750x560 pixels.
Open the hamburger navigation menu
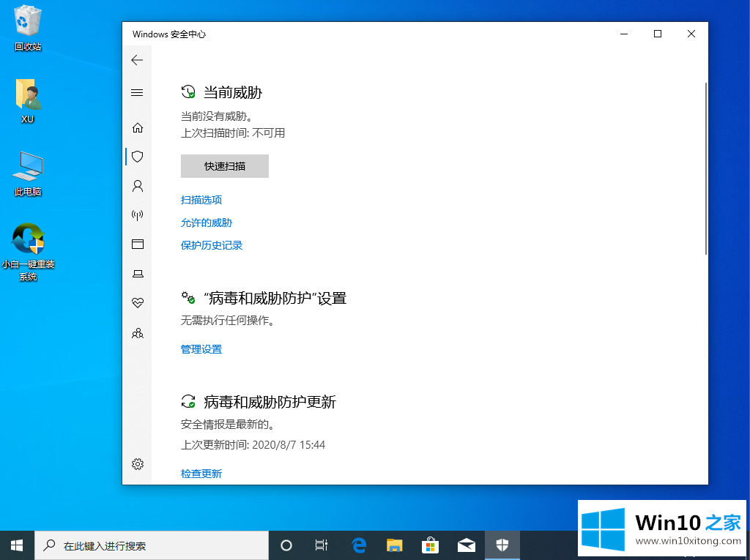tap(137, 92)
